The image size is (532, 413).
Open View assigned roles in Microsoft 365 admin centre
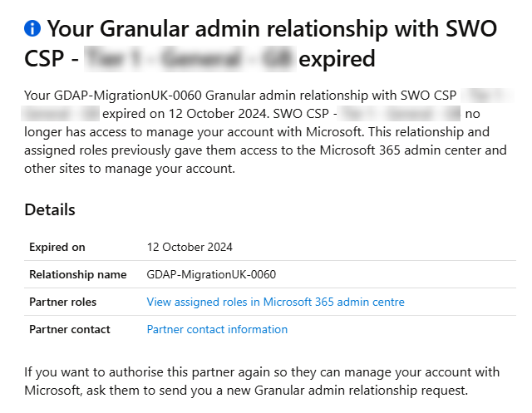[x=275, y=302]
